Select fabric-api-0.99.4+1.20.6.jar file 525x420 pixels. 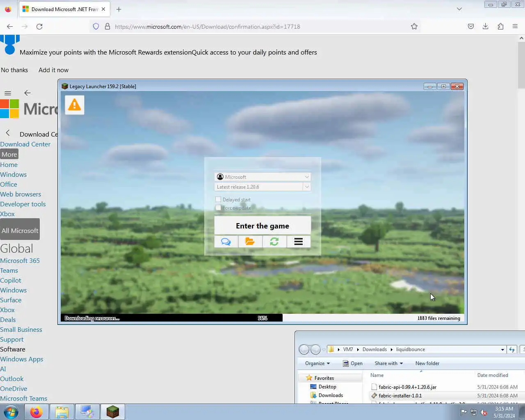(408, 387)
